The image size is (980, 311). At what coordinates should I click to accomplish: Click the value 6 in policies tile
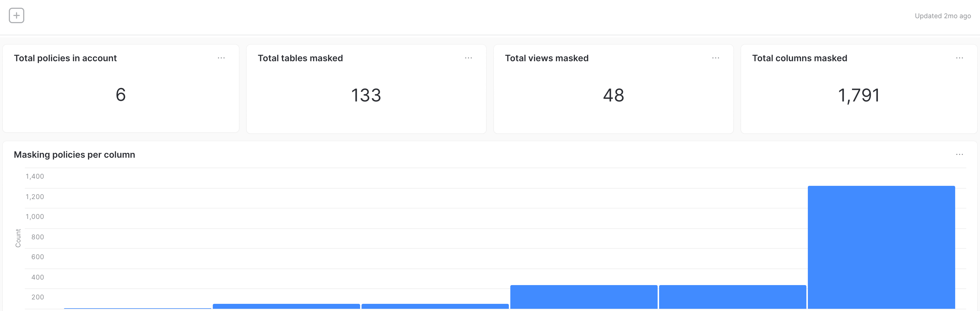[x=121, y=95]
